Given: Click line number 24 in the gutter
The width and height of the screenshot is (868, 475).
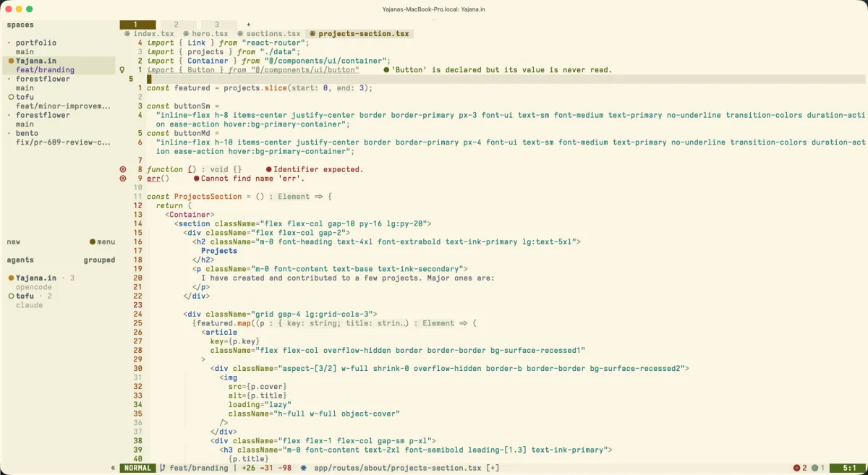Looking at the screenshot, I should (x=137, y=314).
